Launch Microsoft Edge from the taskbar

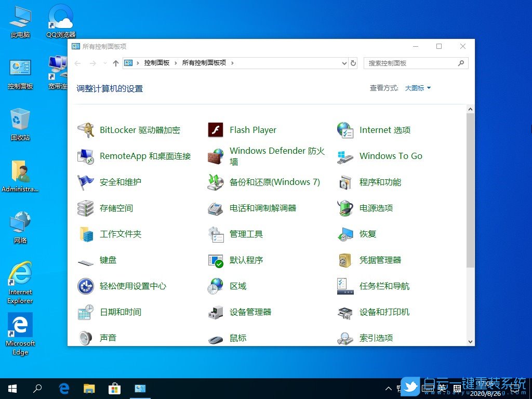(63, 388)
